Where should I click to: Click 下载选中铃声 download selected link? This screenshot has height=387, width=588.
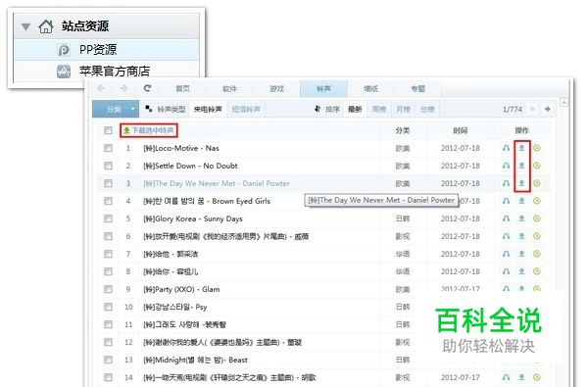[x=149, y=130]
